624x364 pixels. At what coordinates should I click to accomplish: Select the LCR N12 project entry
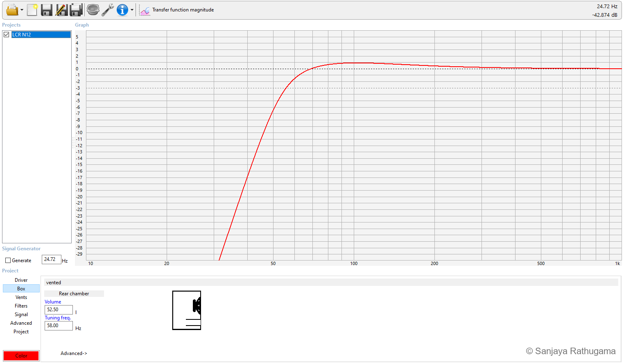41,34
